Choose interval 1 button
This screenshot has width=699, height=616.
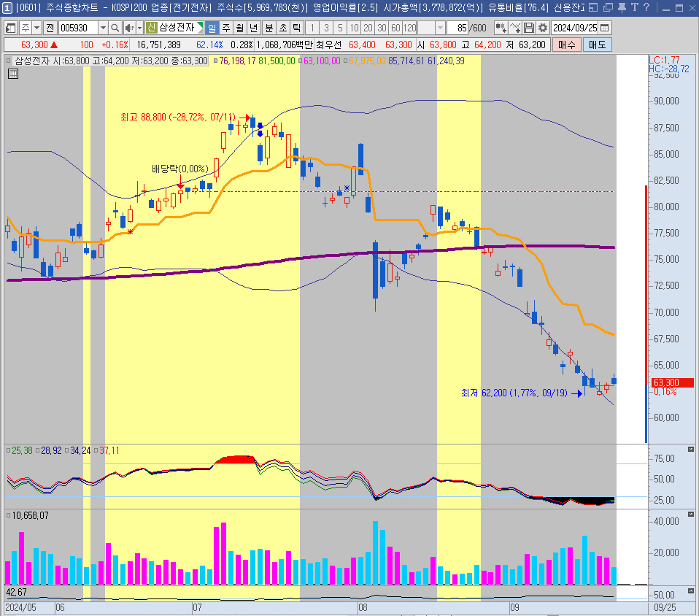coord(312,28)
